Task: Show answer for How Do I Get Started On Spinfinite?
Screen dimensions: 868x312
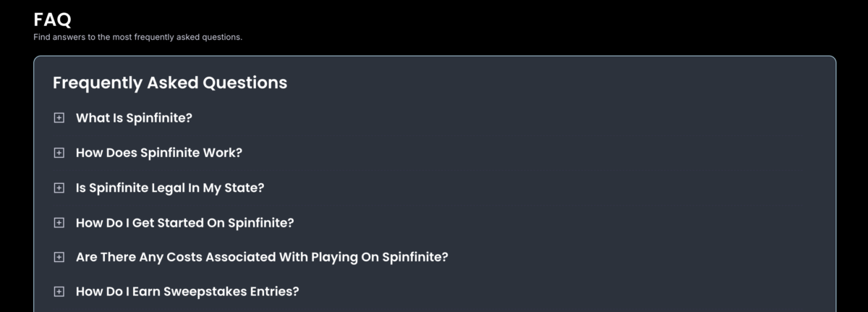Action: tap(185, 222)
